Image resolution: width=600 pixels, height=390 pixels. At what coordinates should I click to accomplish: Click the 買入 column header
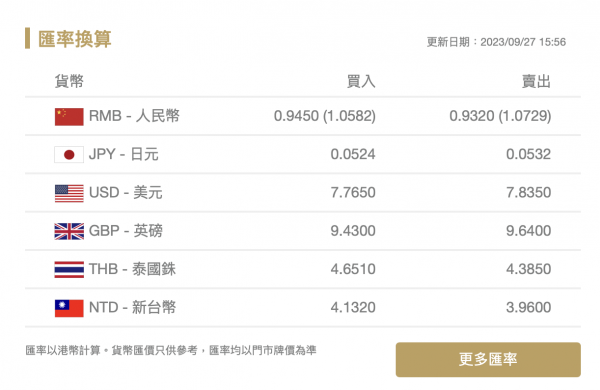[x=361, y=81]
